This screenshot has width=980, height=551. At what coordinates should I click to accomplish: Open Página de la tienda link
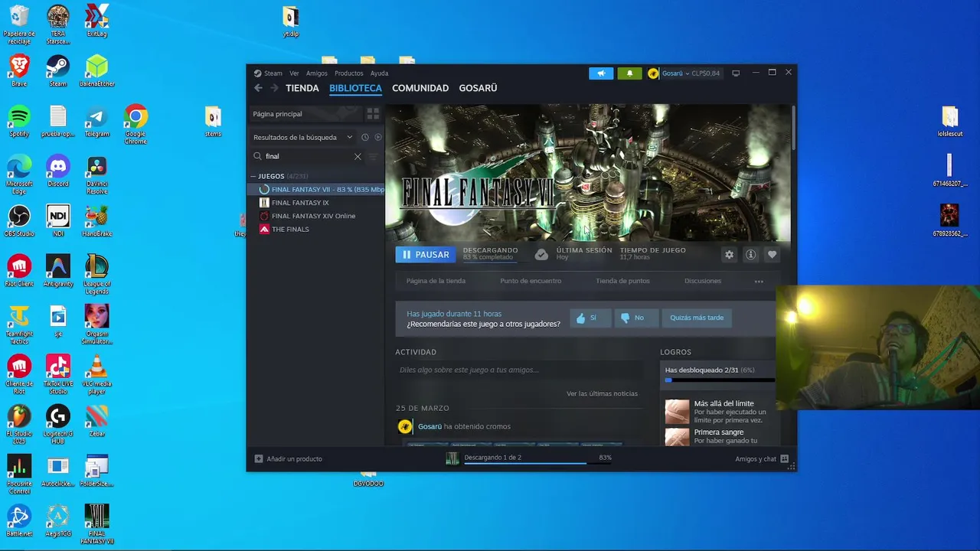tap(436, 281)
